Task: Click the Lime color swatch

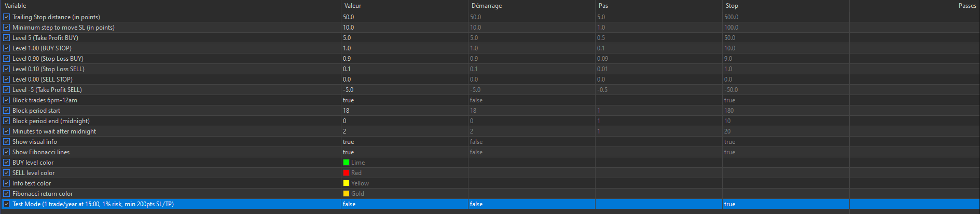Action: tap(346, 163)
